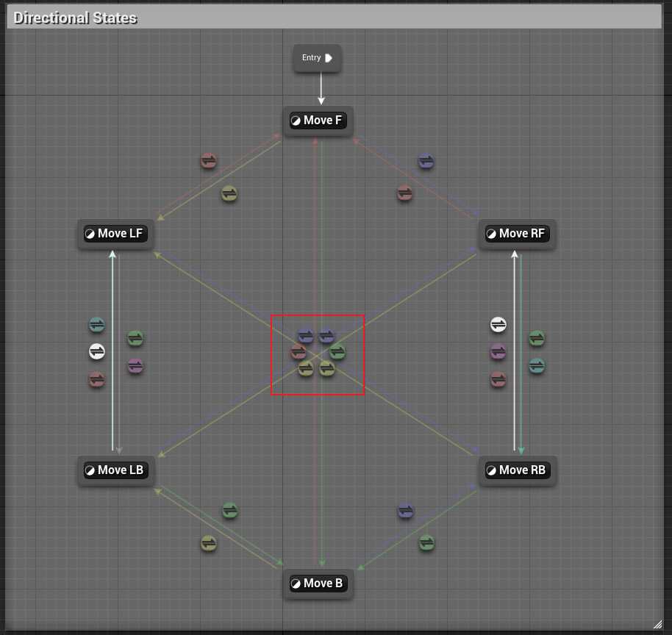
Task: Click the red transition icon left of the RF-RB arrows
Action: tap(498, 380)
